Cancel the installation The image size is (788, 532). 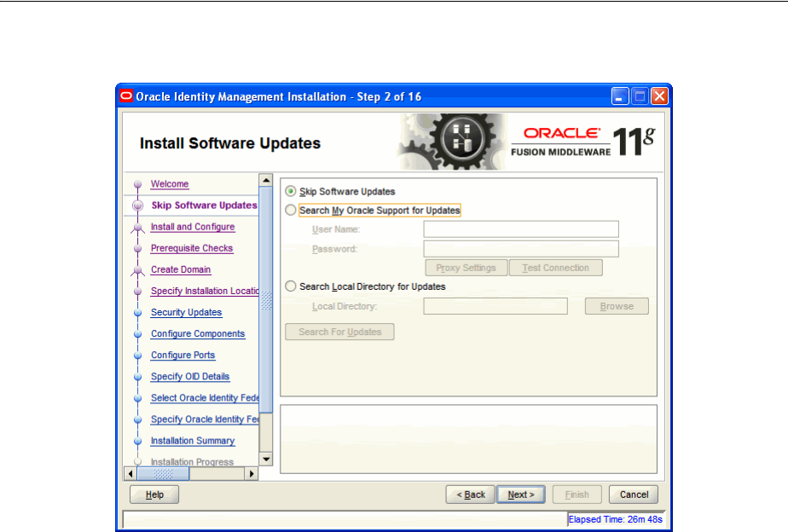click(634, 494)
